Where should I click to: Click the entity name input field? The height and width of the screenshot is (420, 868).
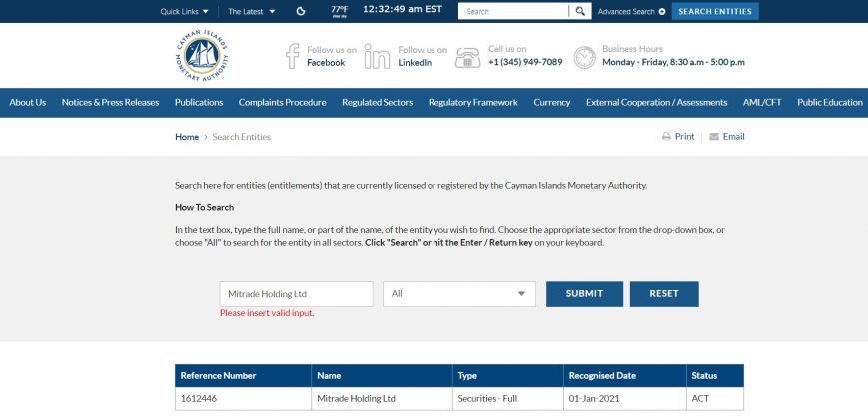(x=297, y=294)
